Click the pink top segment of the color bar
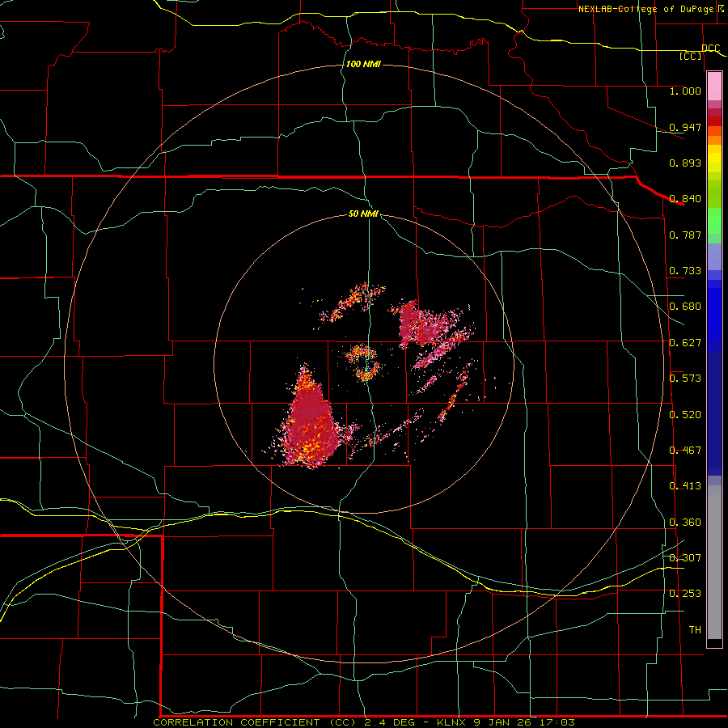Viewport: 728px width, 728px height. (x=714, y=86)
